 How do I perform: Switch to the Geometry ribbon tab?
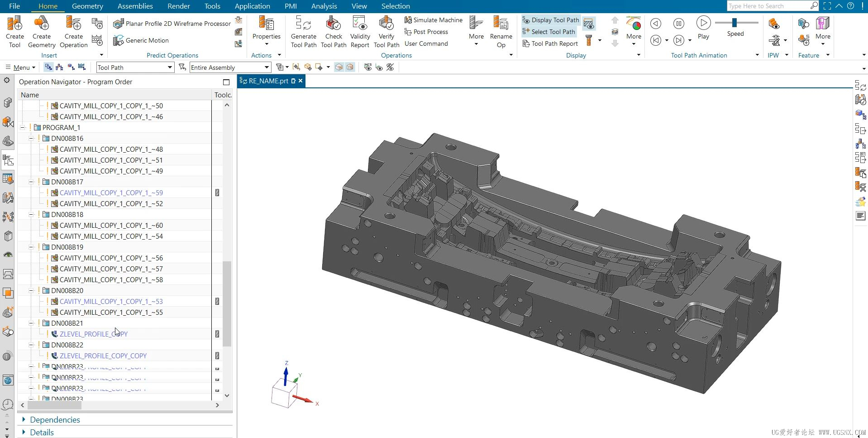pos(87,6)
